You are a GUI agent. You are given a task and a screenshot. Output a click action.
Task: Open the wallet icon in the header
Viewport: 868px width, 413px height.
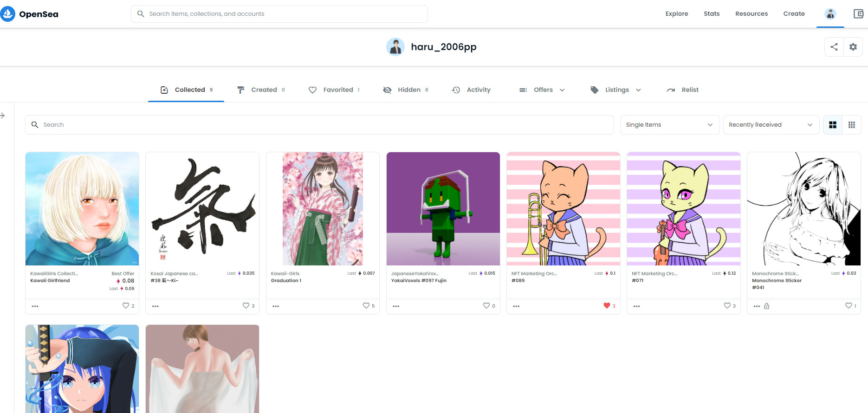tap(858, 14)
